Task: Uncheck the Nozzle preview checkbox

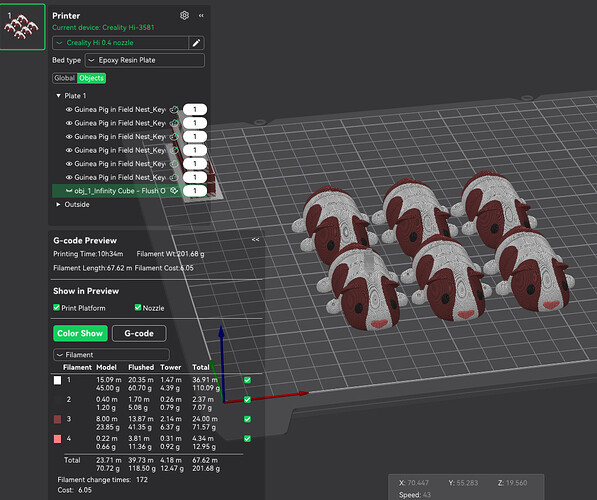Action: click(x=138, y=307)
